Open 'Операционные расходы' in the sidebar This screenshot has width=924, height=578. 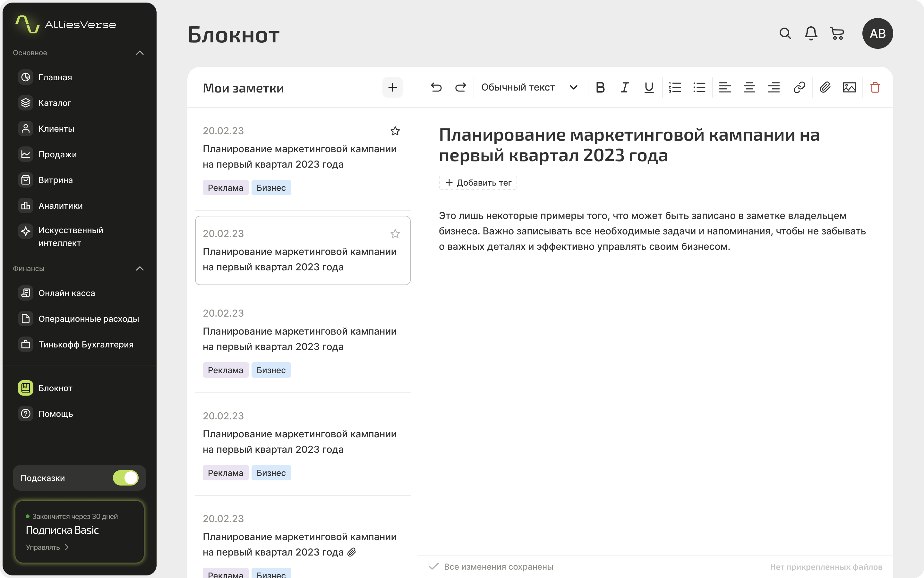tap(80, 319)
